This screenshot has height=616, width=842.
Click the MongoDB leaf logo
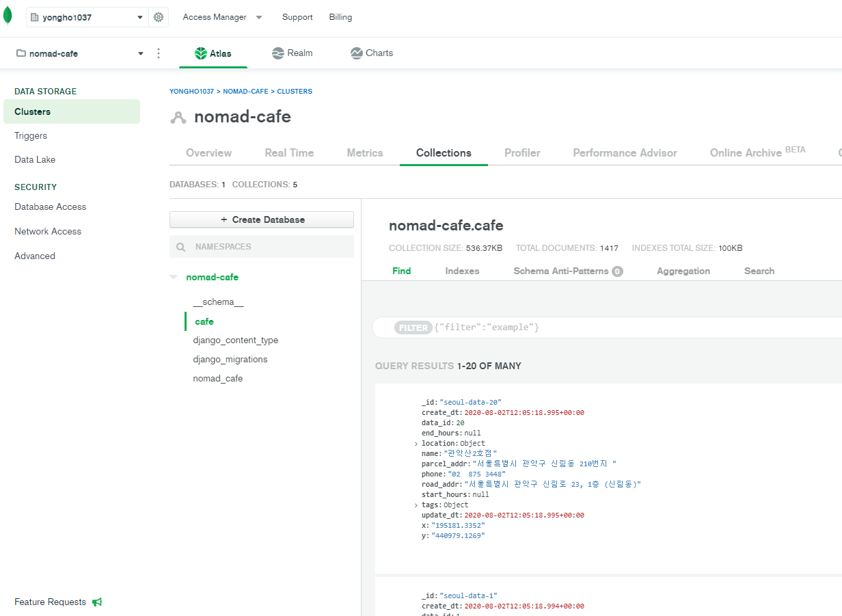click(x=8, y=16)
